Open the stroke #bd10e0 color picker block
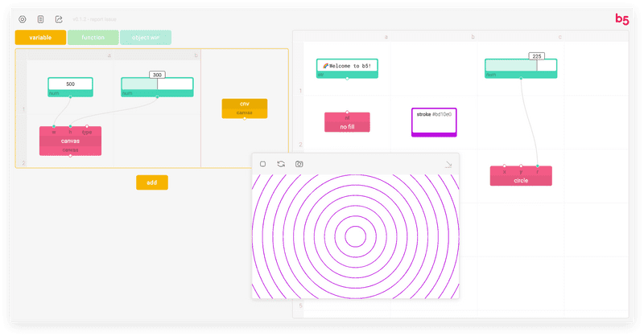This screenshot has height=336, width=644. point(434,122)
